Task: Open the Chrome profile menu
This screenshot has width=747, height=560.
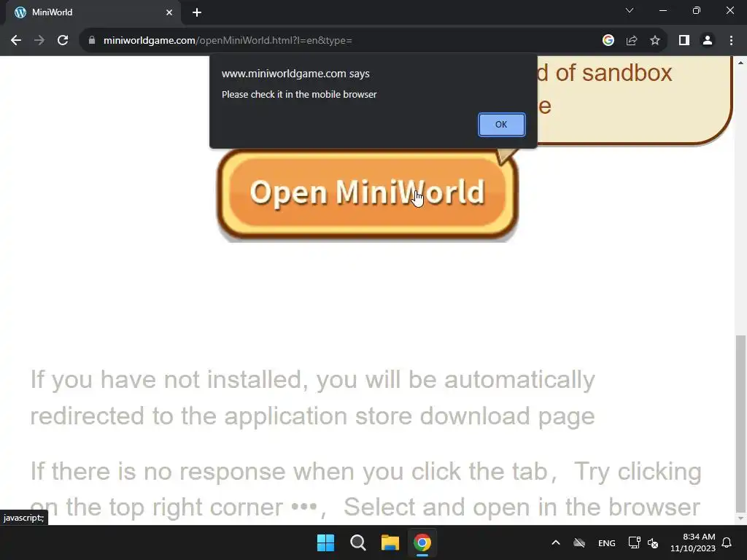Action: pyautogui.click(x=708, y=41)
